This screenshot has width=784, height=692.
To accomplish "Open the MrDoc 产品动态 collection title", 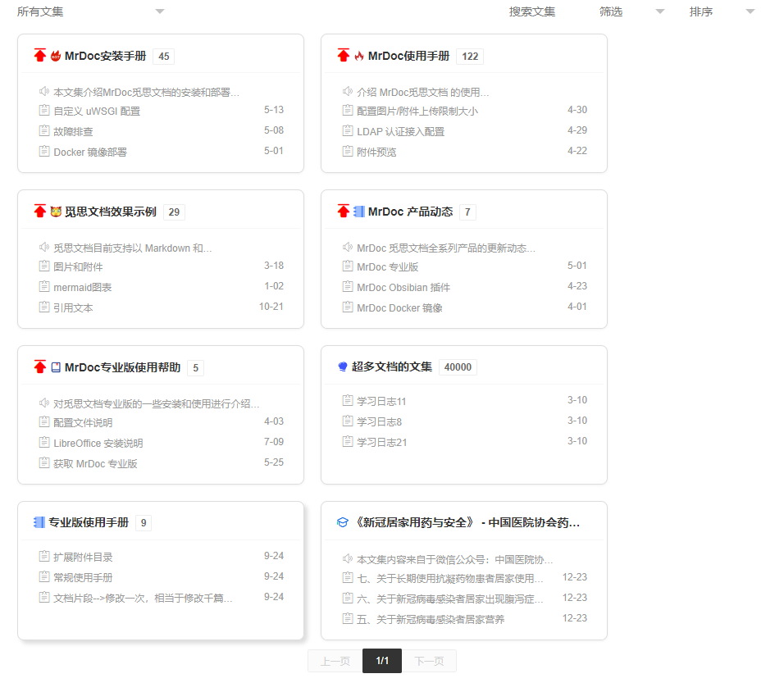I will tap(411, 212).
